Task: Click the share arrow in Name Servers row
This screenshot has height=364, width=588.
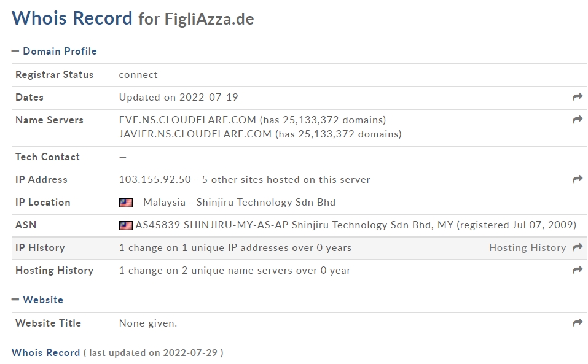Action: (578, 120)
